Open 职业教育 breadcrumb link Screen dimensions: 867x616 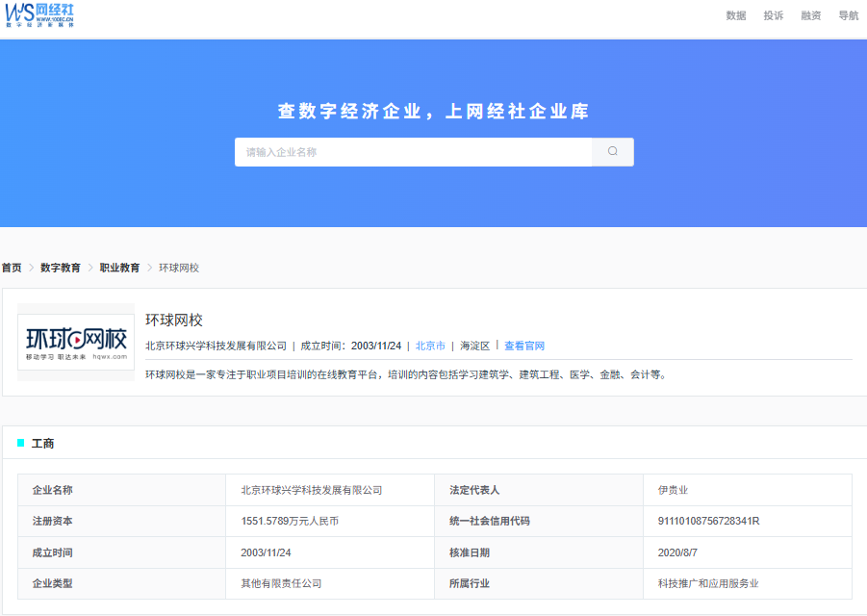point(119,268)
